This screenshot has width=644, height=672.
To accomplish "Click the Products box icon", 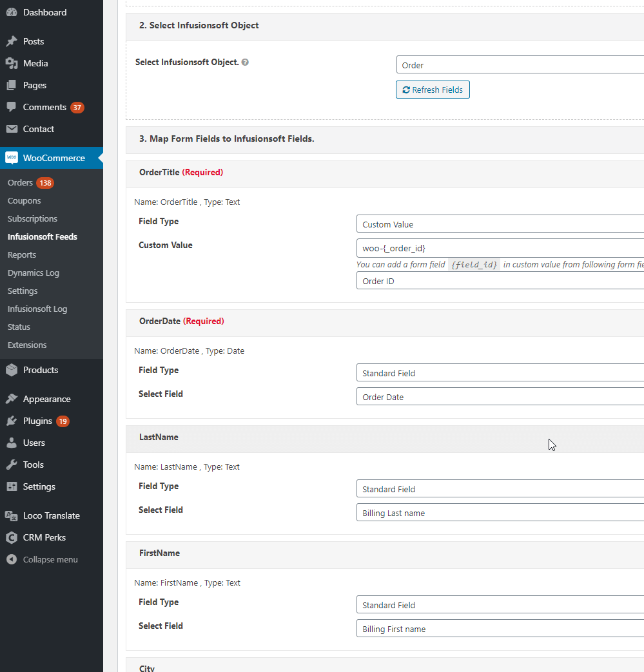I will coord(12,370).
